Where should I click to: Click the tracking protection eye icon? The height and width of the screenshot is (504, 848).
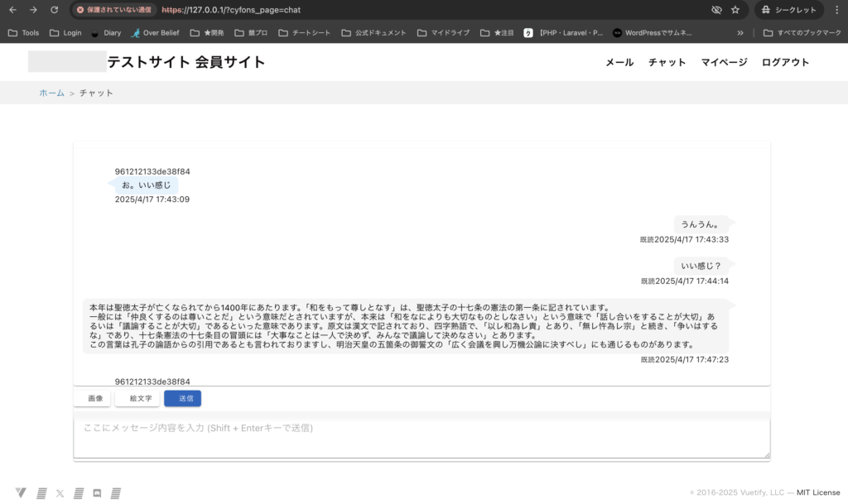pos(716,10)
